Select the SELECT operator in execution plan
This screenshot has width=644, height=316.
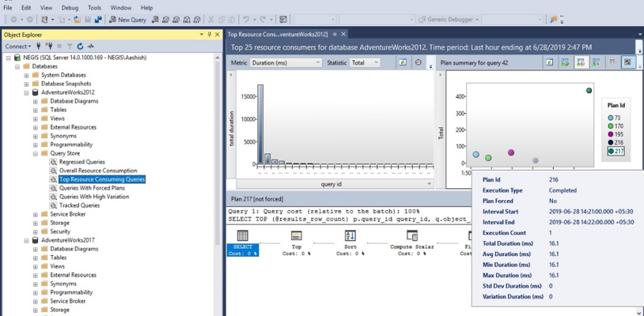(x=243, y=243)
